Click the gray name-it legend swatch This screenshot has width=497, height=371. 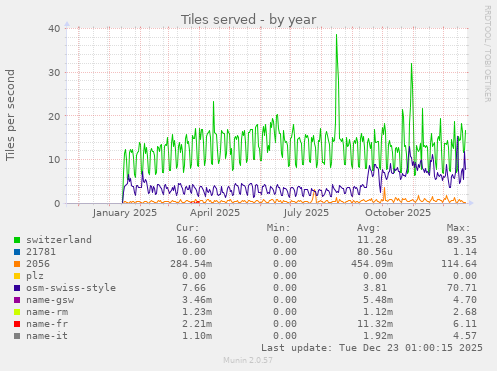pyautogui.click(x=17, y=336)
